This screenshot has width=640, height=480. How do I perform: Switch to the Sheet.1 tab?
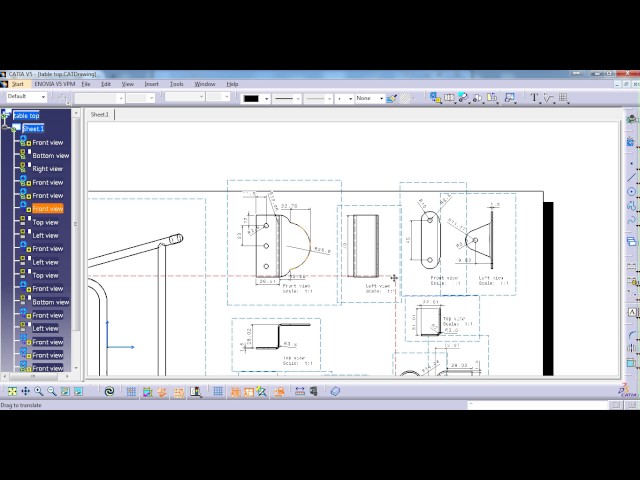100,115
